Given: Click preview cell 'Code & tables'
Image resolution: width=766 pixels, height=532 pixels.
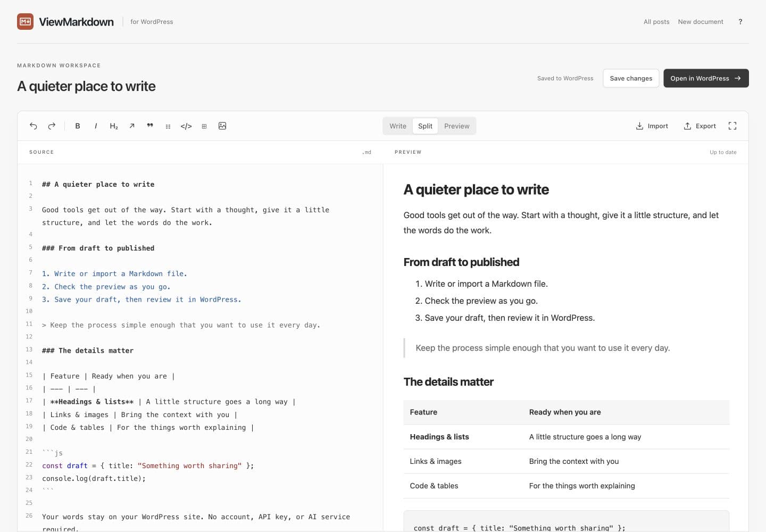Looking at the screenshot, I should coord(434,486).
